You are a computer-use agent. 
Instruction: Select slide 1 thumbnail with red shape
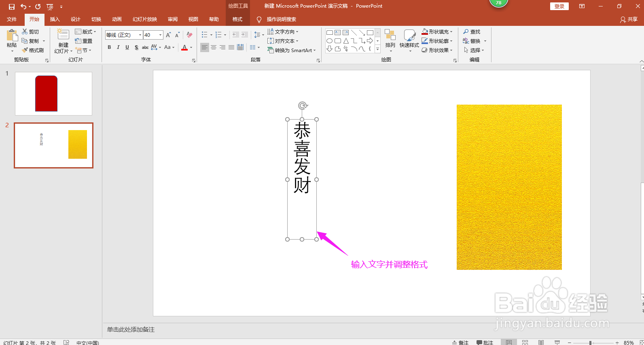pos(53,94)
